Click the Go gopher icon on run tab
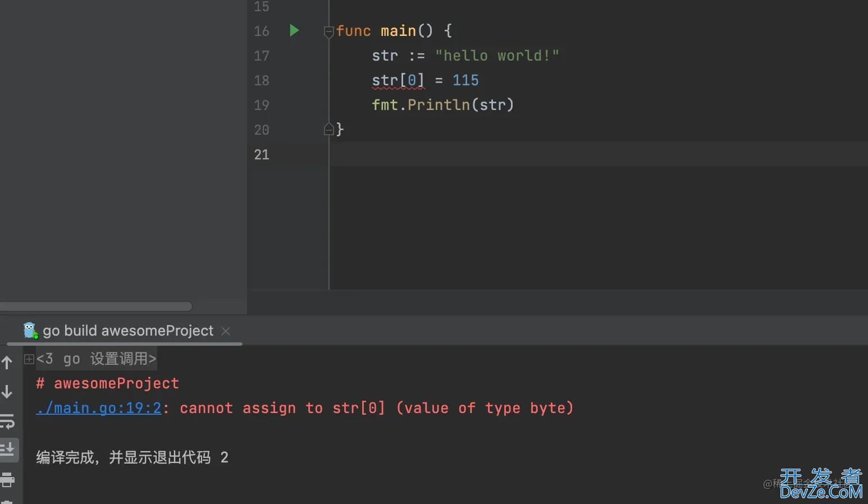 [x=30, y=330]
